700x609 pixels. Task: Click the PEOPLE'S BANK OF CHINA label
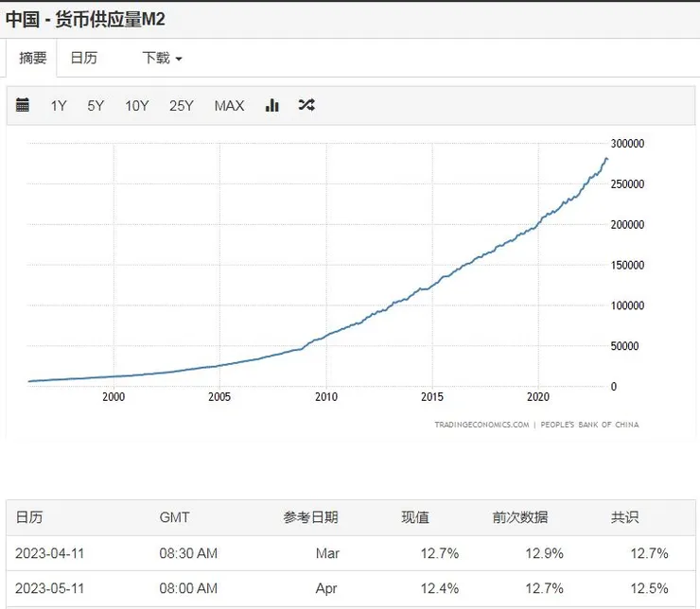tap(589, 425)
